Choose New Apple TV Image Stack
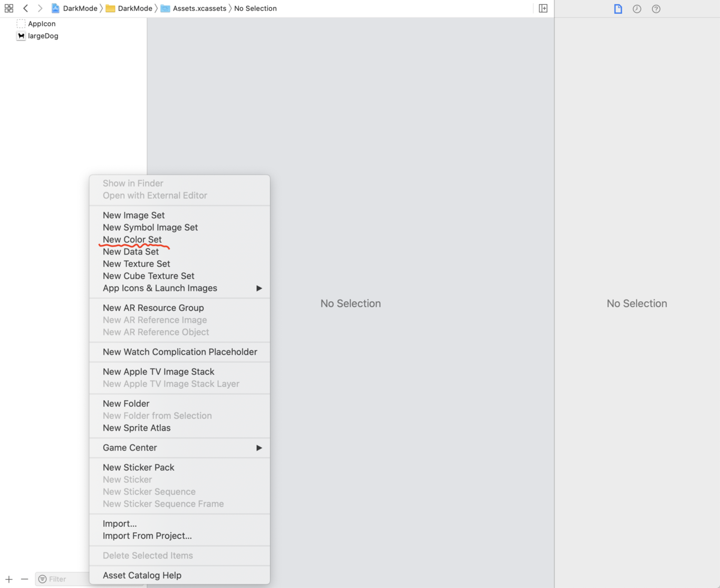The height and width of the screenshot is (588, 720). 179,372
